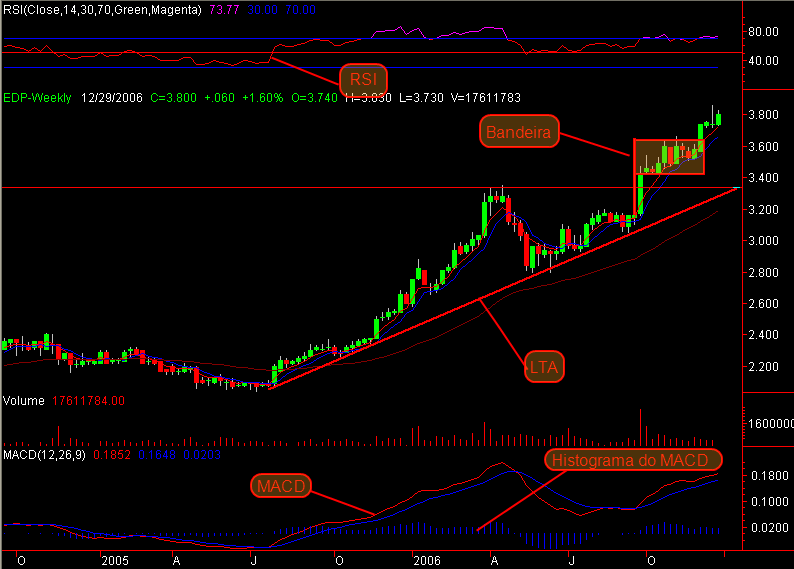Image resolution: width=794 pixels, height=569 pixels.
Task: Click the 3.000 price axis label
Action: [x=764, y=241]
